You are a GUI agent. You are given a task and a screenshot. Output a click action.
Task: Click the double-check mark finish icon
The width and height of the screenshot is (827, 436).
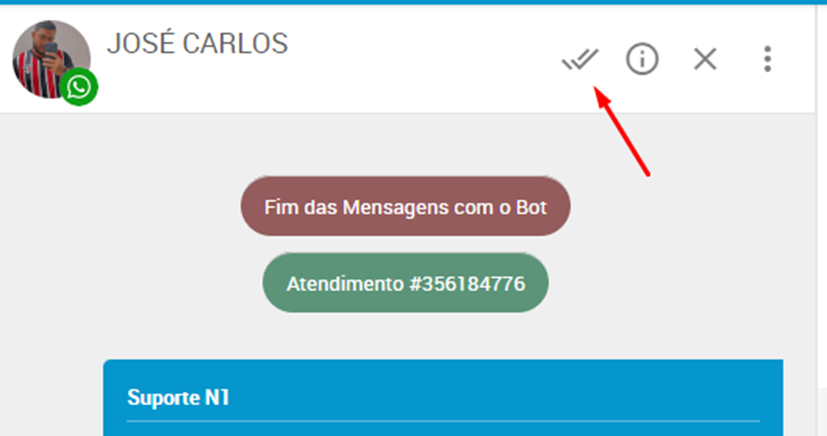pyautogui.click(x=580, y=59)
